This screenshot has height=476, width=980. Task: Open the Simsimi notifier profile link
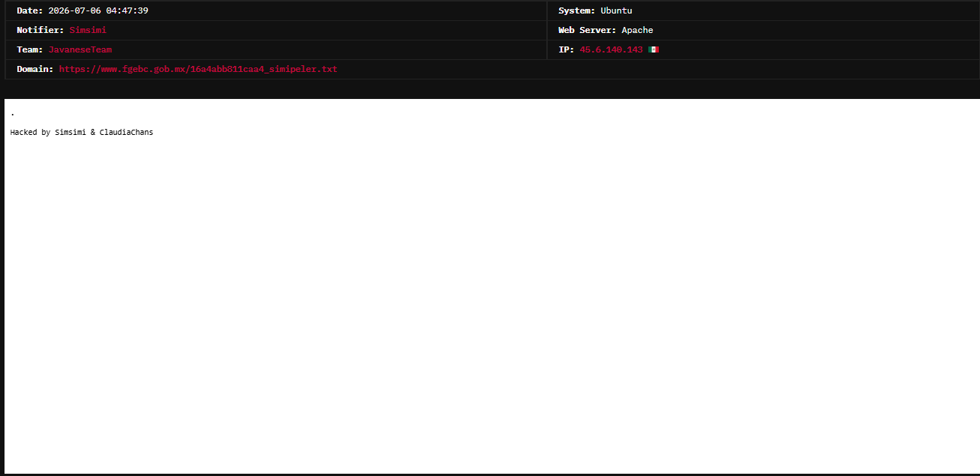(x=88, y=30)
